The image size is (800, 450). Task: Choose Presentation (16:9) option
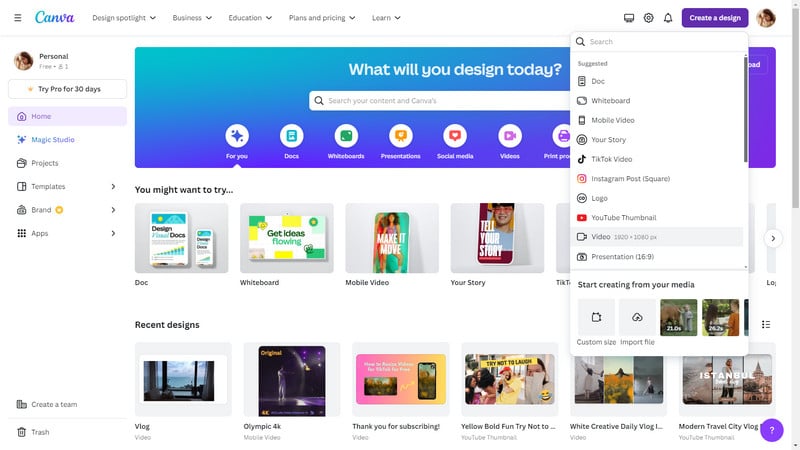click(657, 257)
